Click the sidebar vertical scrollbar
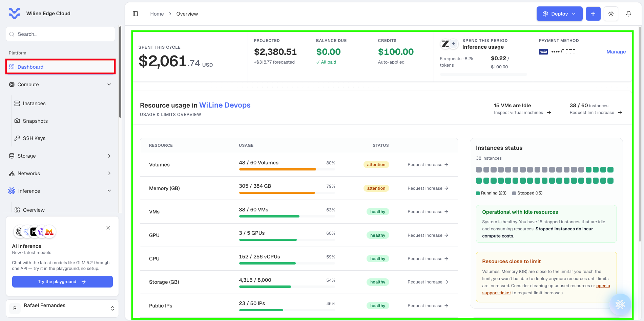644x321 pixels. pos(120,72)
